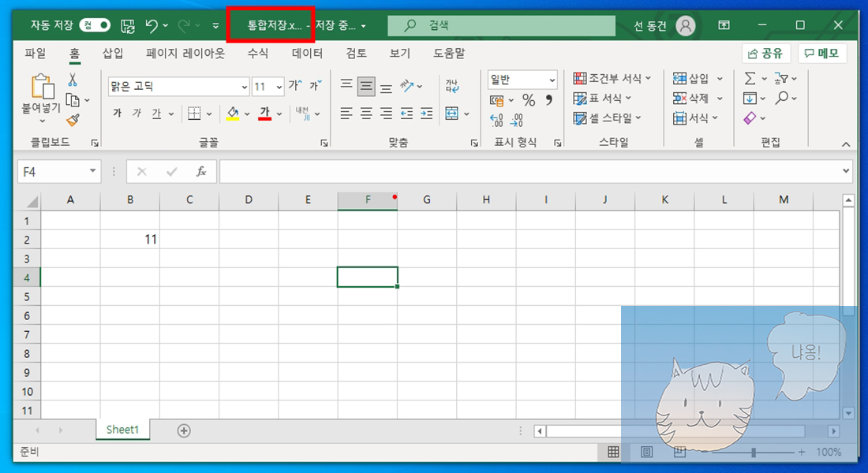Click Increase Font Size icon
Viewport: 868px width, 473px height.
pyautogui.click(x=295, y=85)
